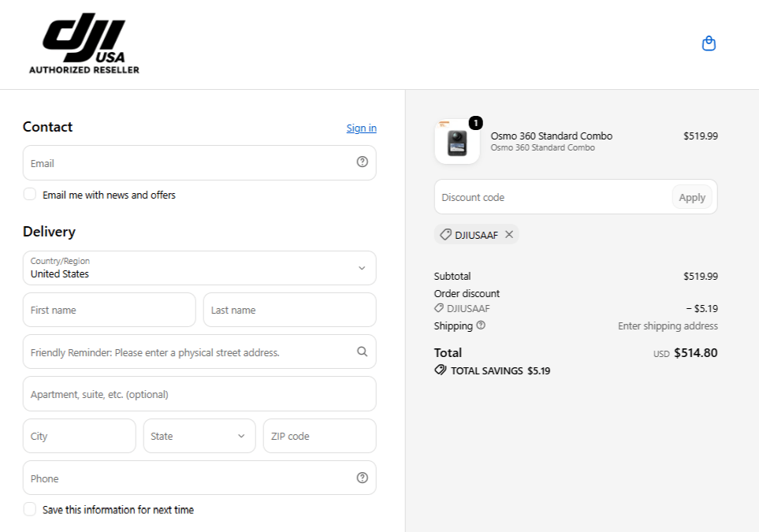
Task: Click the total amount $514.80
Action: (x=696, y=353)
